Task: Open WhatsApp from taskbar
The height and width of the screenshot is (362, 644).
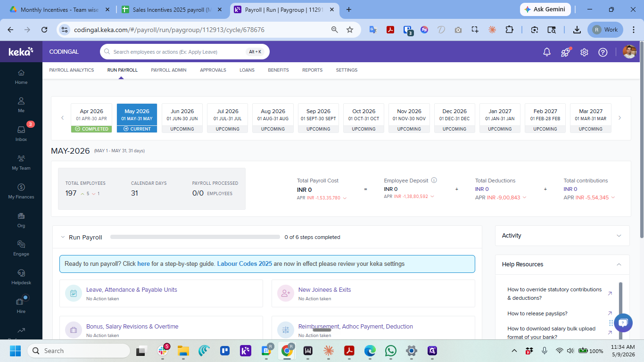Action: (x=391, y=351)
